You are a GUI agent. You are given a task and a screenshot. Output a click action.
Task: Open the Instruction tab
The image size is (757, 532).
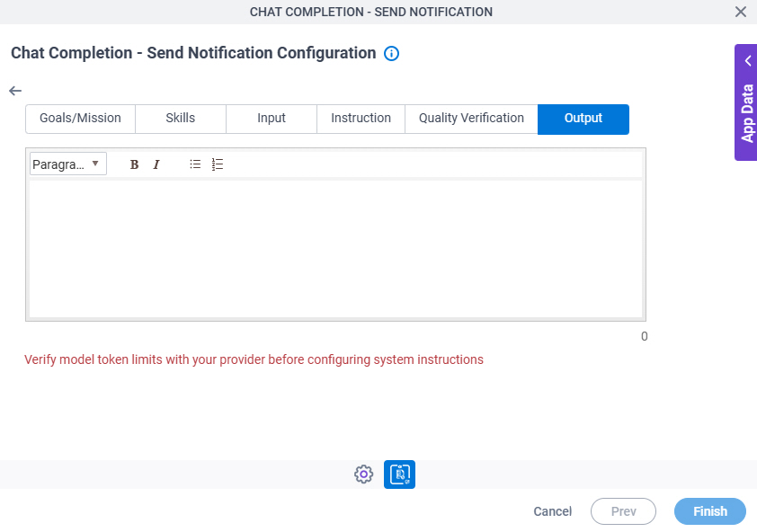(x=361, y=119)
